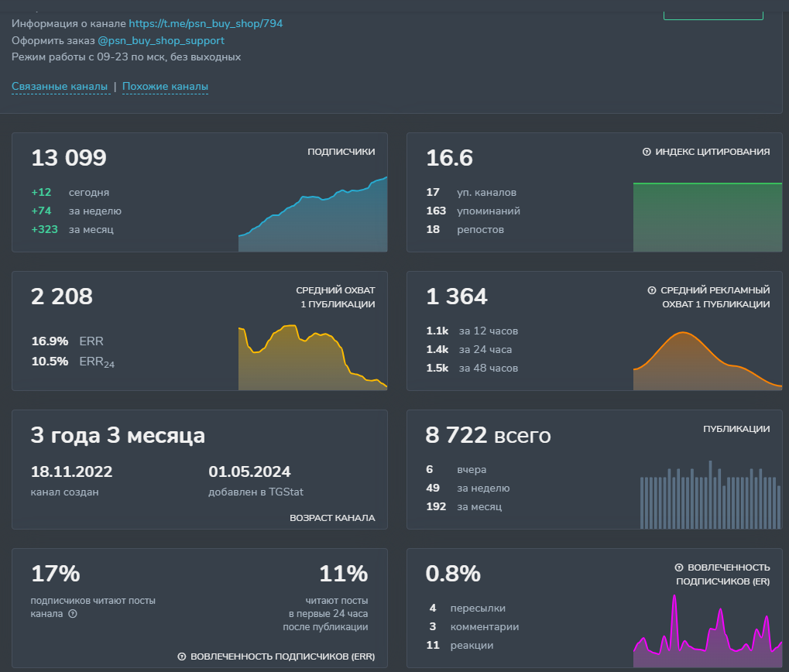Screen dimensions: 789x672
Task: Open the Публикации card heading
Action: pos(736,429)
